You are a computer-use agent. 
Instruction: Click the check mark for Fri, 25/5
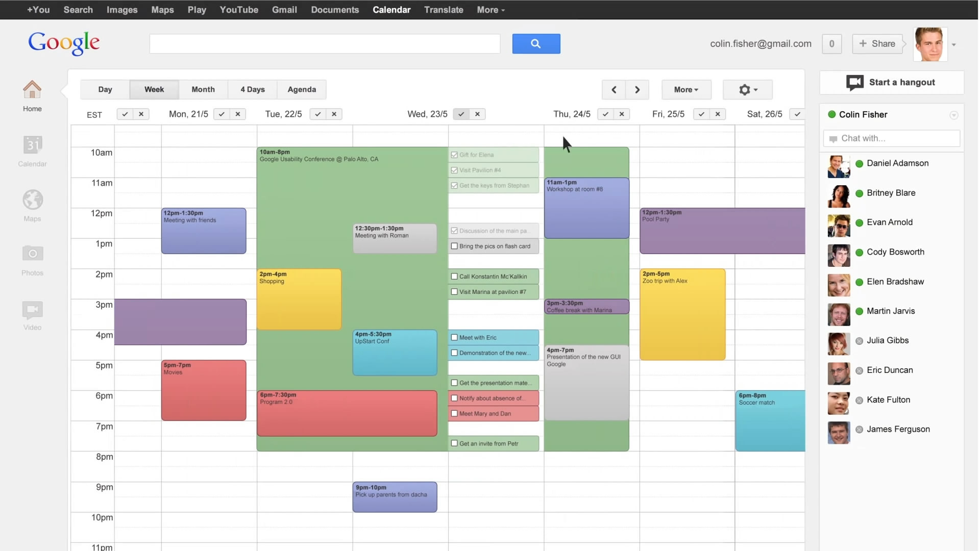pyautogui.click(x=702, y=114)
